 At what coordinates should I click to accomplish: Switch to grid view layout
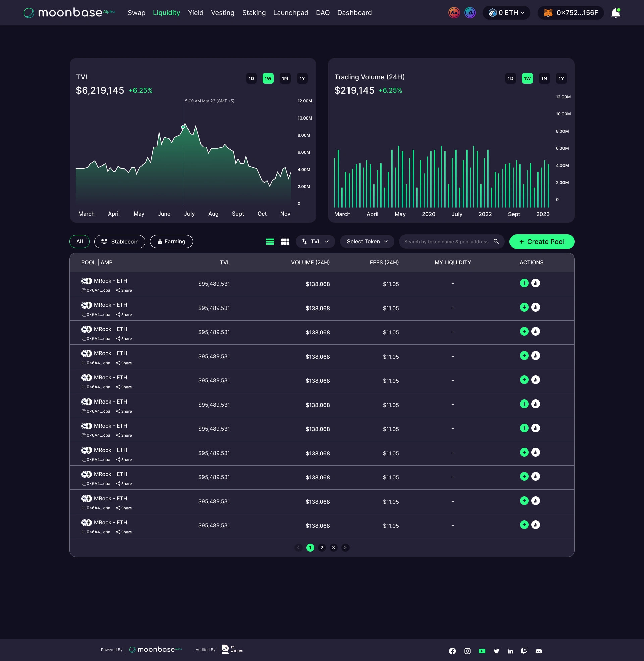click(285, 242)
